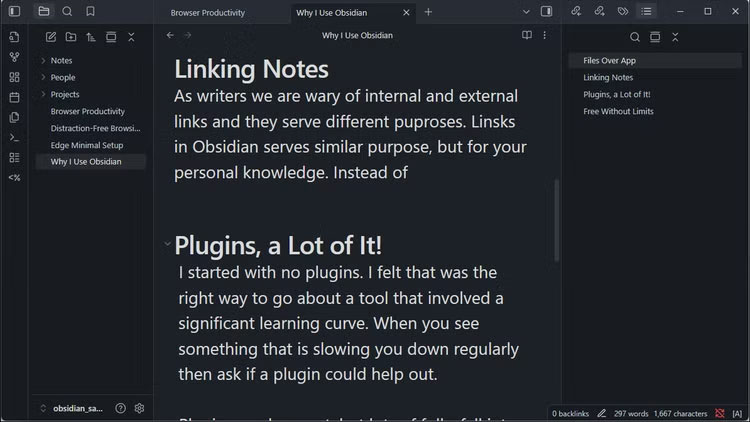
Task: Open daily note calendar icon
Action: click(14, 97)
